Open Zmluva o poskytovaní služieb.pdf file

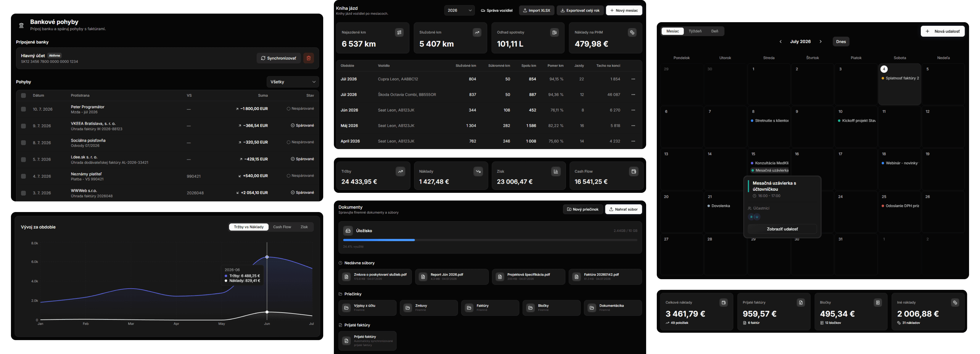point(375,277)
